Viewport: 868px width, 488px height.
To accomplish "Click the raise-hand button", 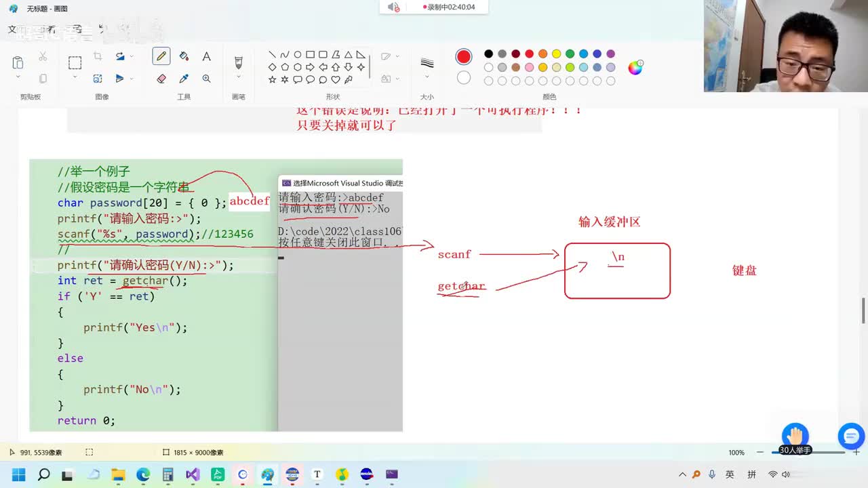I will 795,435.
